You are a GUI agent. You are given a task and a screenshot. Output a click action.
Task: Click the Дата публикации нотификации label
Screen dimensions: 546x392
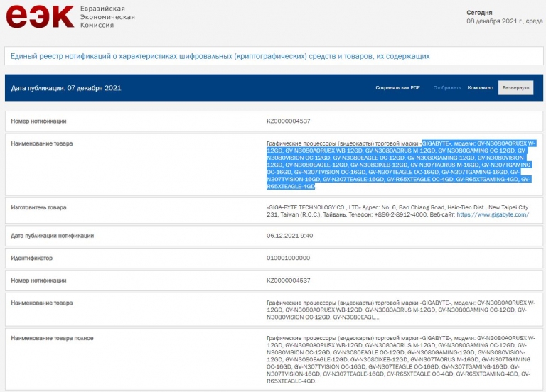coord(52,236)
